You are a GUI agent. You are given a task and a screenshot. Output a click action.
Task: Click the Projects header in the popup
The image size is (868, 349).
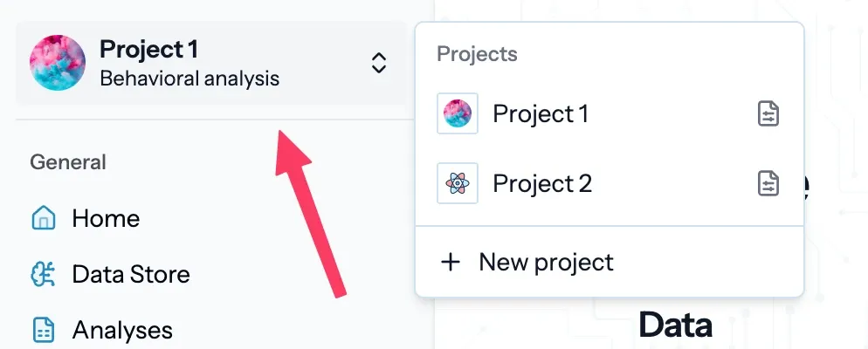[477, 54]
